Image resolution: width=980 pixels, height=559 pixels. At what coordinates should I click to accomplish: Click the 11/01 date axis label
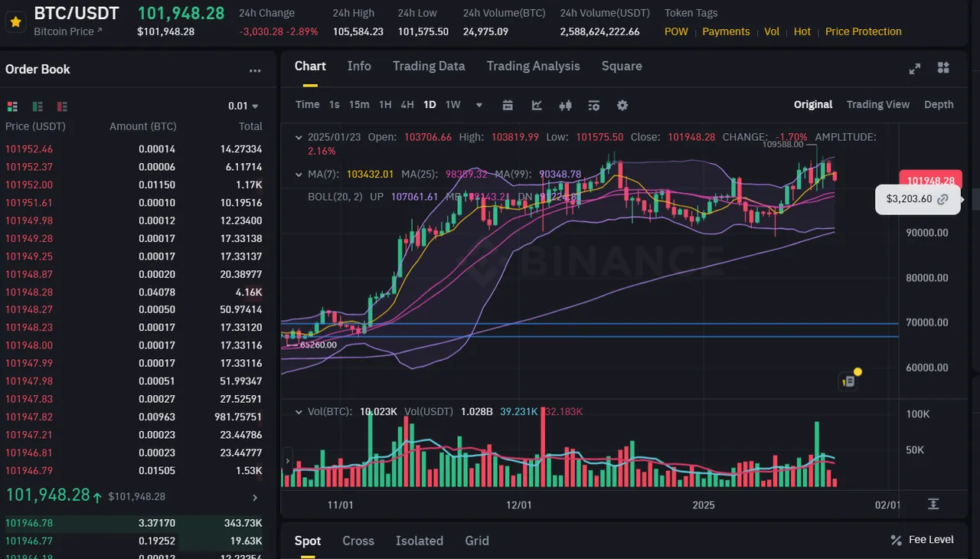click(340, 505)
